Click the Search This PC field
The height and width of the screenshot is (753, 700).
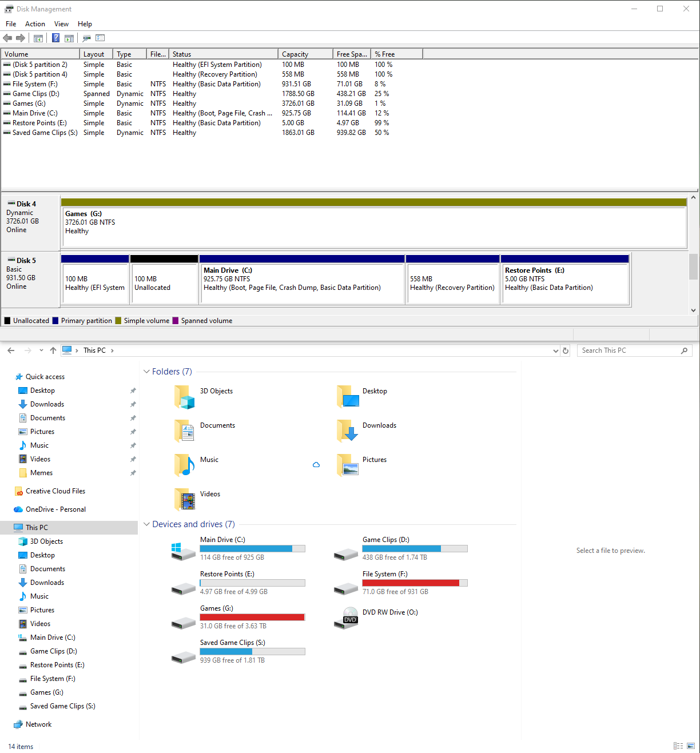629,350
